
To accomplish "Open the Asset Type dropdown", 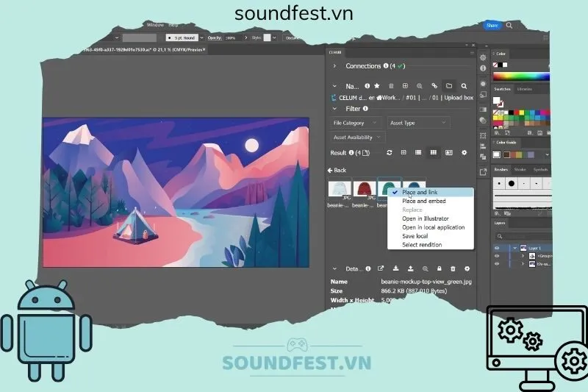I will pyautogui.click(x=414, y=123).
